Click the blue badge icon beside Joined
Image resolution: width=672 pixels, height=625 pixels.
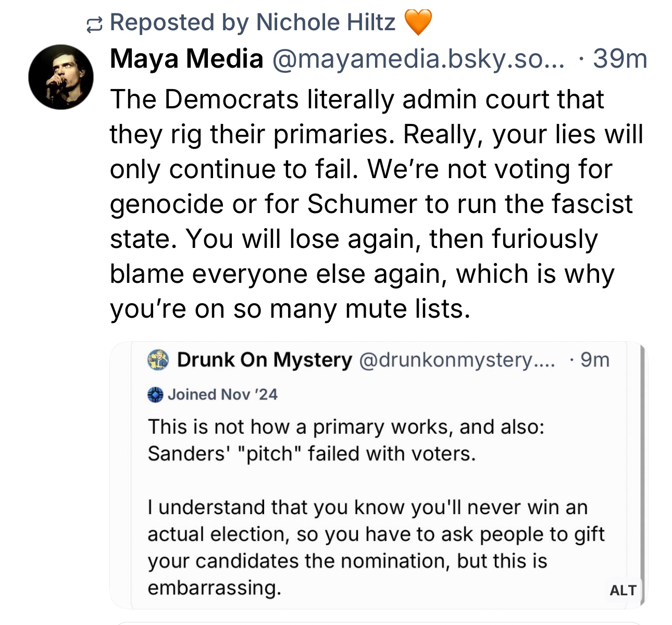(155, 395)
